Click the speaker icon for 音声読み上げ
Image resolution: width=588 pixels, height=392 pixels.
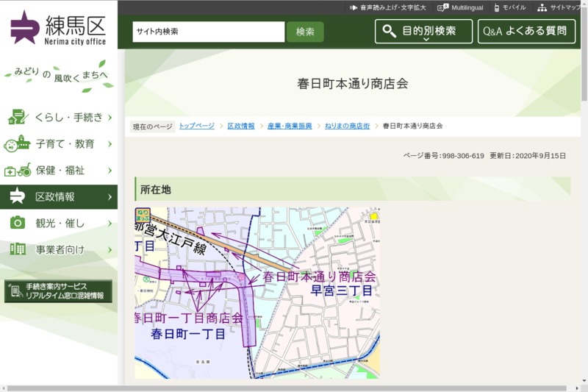click(354, 7)
